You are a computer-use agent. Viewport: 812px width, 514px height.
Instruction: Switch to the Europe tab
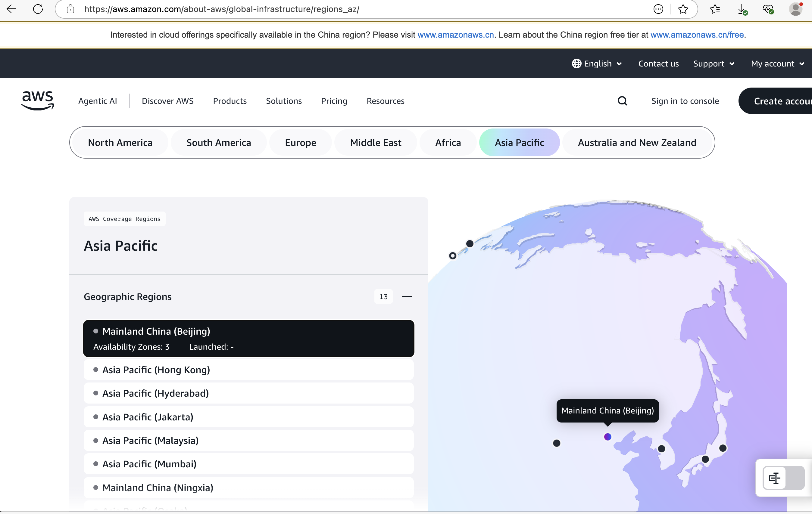(x=301, y=142)
